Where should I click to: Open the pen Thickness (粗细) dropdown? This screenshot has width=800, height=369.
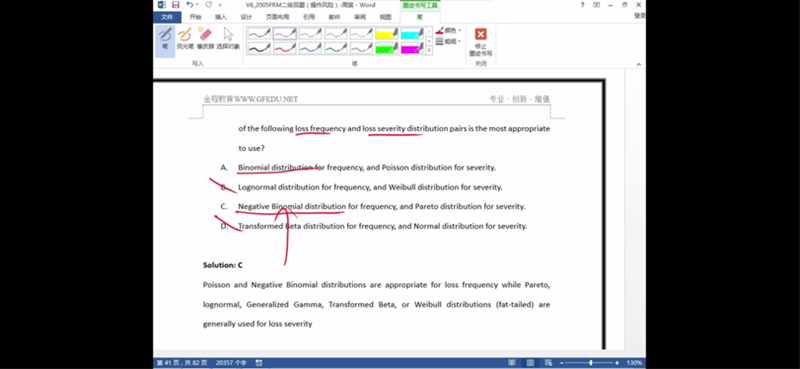coord(448,41)
